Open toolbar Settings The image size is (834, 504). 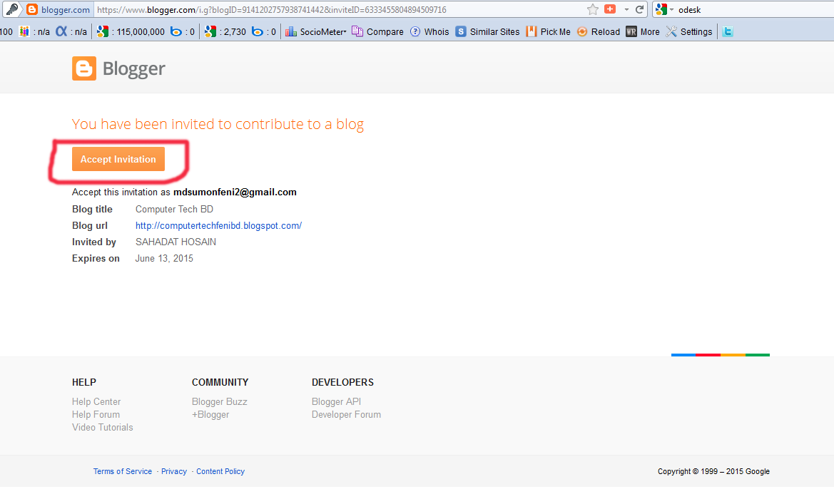[688, 31]
